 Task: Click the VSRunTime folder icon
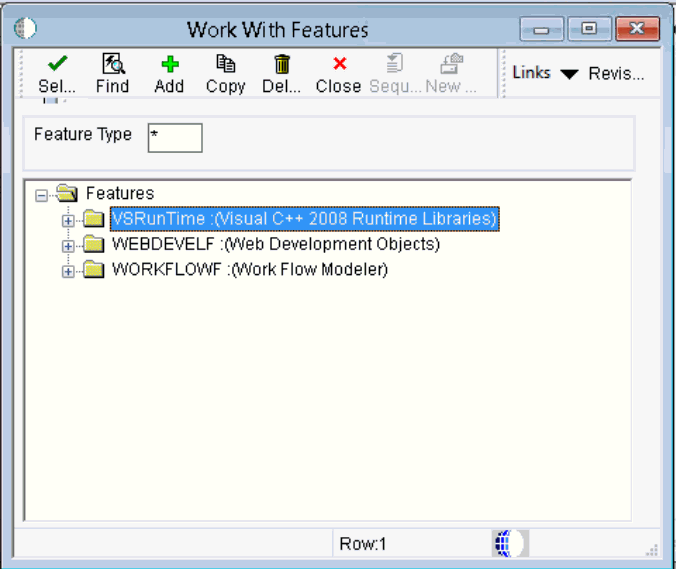pyautogui.click(x=94, y=219)
